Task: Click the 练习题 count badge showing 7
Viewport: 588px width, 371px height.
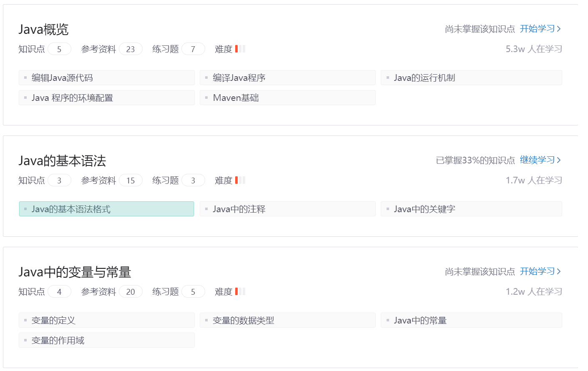Action: 193,49
